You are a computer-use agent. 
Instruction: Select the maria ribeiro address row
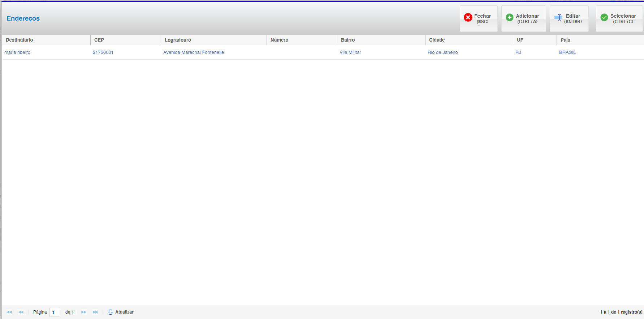(17, 52)
